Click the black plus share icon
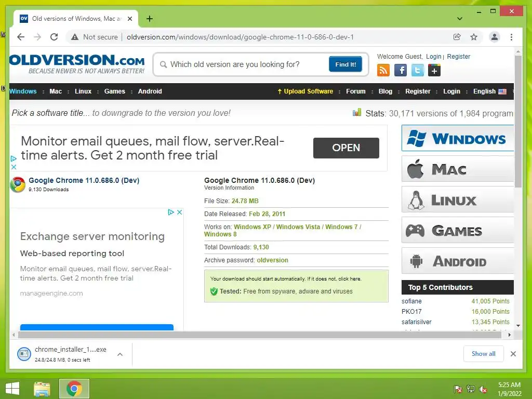The height and width of the screenshot is (399, 532). (x=434, y=70)
